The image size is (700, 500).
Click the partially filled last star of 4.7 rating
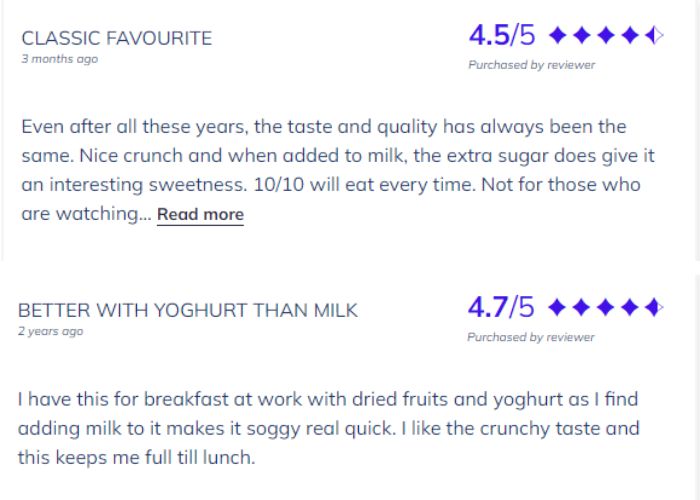(654, 307)
